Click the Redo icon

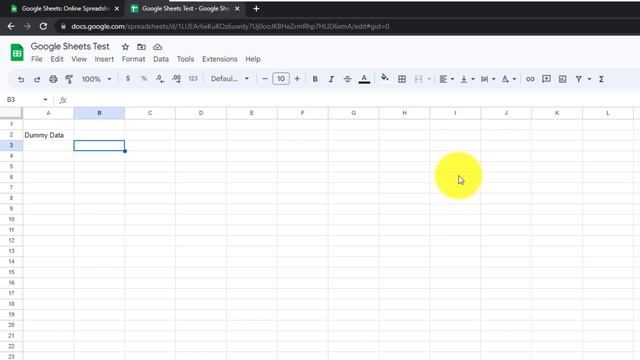click(37, 79)
